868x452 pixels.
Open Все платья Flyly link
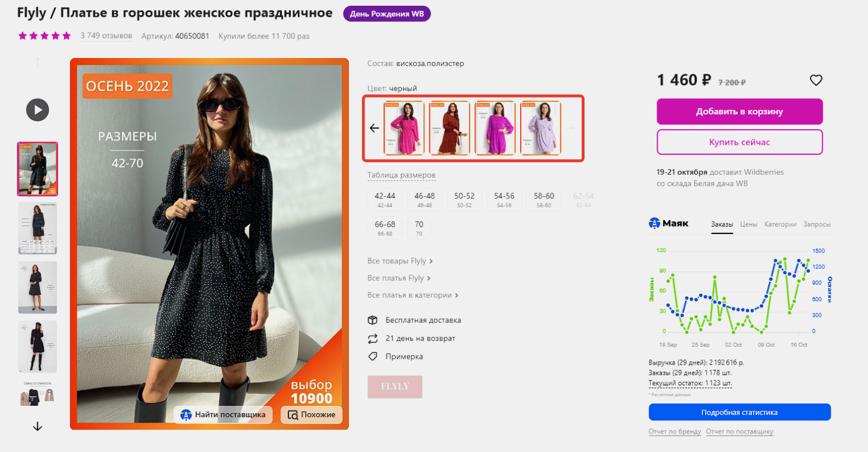tap(398, 278)
